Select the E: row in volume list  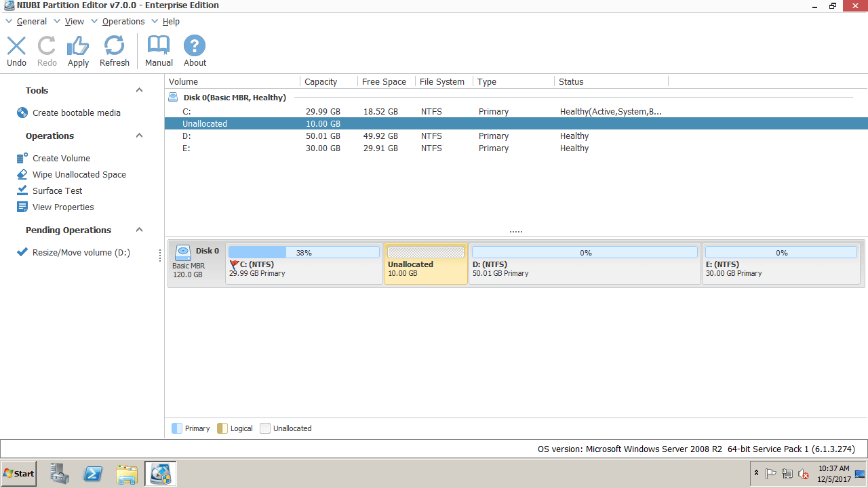coord(516,148)
